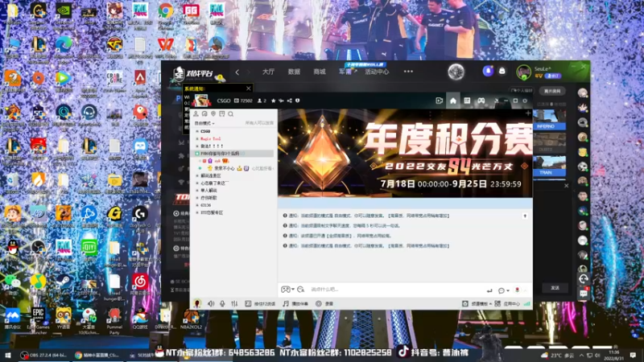The height and width of the screenshot is (362, 644).
Task: Open SeuLe user avatar profile
Action: tap(523, 72)
